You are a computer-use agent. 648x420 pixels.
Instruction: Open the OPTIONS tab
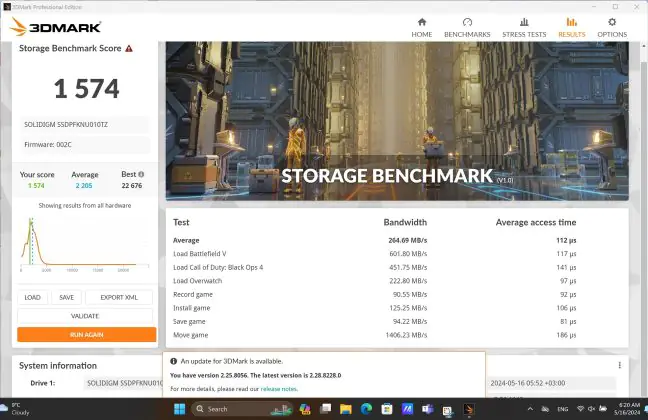pyautogui.click(x=612, y=28)
